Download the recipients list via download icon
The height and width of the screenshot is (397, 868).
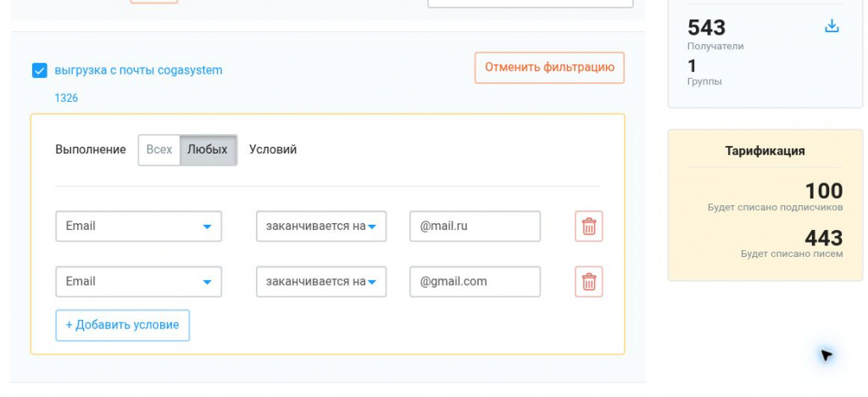tap(832, 26)
